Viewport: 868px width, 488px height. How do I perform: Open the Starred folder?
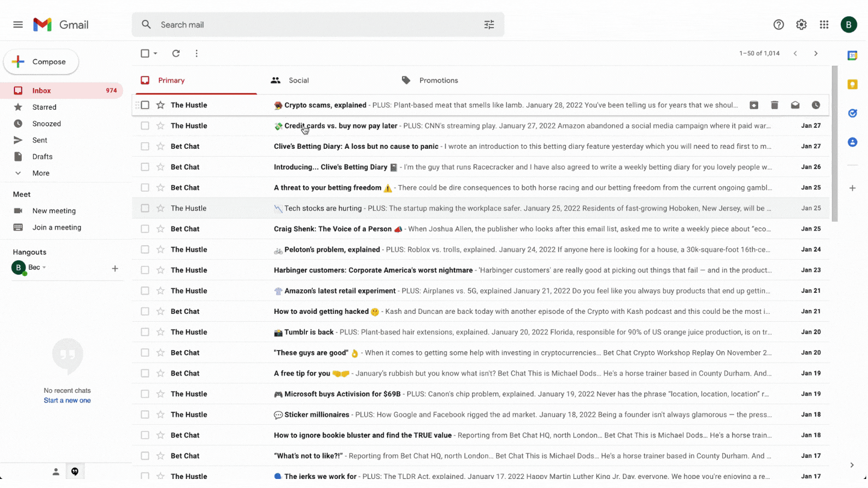[61, 107]
